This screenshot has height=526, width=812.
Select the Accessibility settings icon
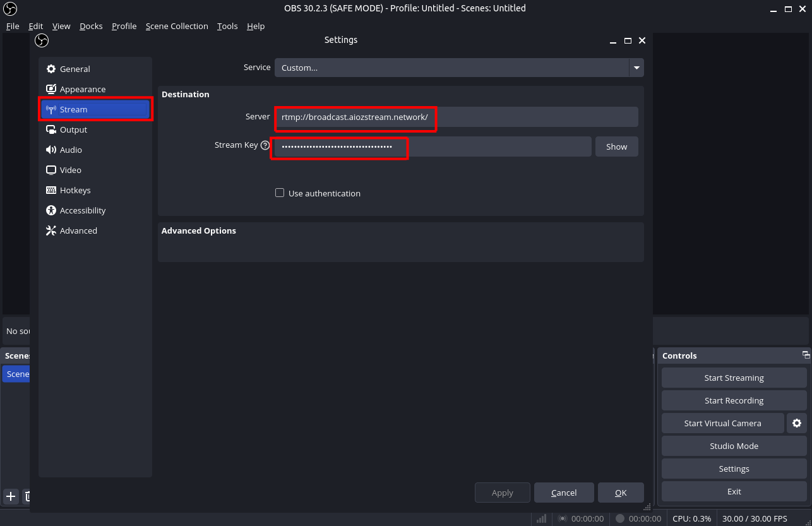click(51, 210)
